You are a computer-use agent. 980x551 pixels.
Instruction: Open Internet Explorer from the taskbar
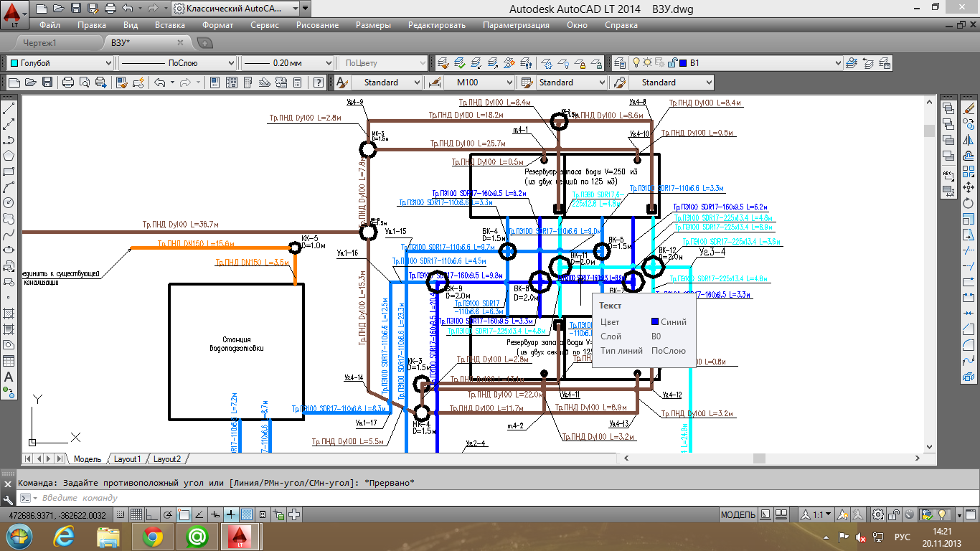tap(64, 536)
